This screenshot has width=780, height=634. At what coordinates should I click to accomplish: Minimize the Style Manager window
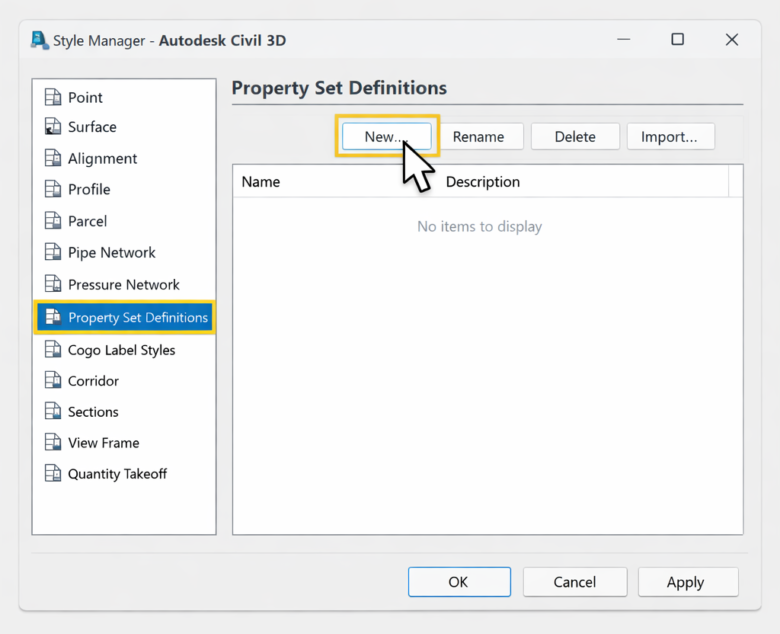point(623,39)
